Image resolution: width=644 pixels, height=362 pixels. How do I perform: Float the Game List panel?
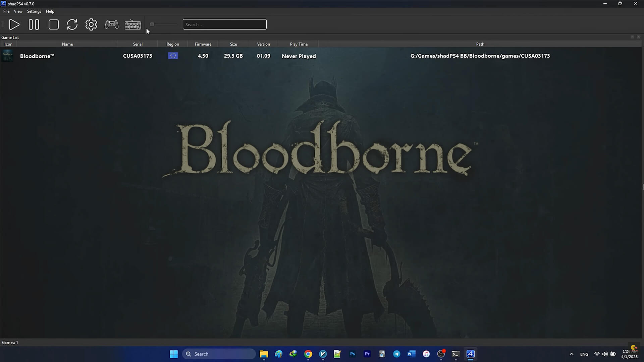click(632, 37)
